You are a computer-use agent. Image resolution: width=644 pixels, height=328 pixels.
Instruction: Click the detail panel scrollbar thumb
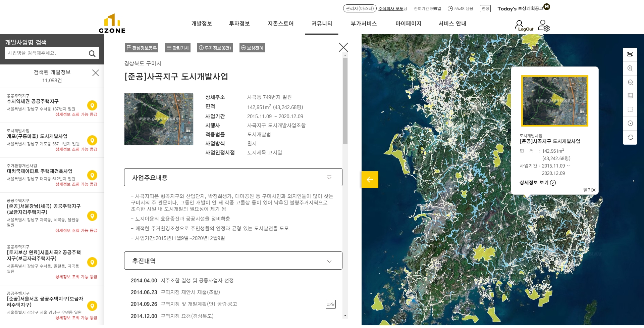pyautogui.click(x=345, y=101)
